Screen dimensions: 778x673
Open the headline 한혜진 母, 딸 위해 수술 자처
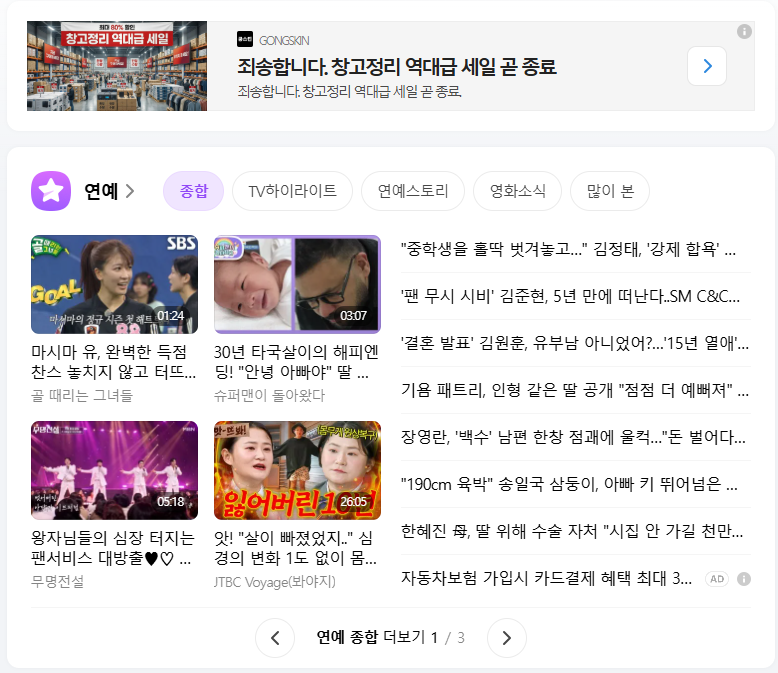pos(572,532)
